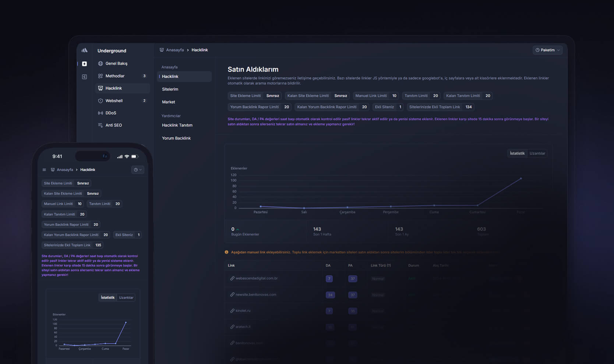Select the İstatistik tab on the phone chart
Screen dimensions: 614x364
107,297
